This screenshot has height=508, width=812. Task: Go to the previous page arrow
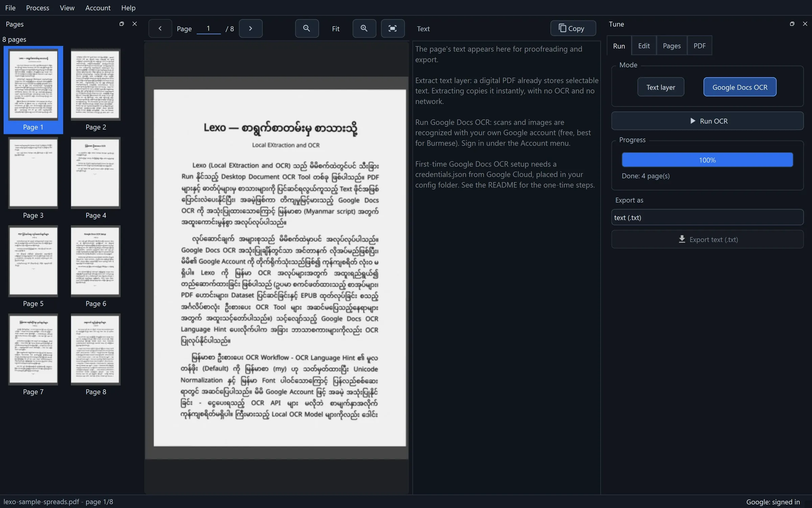tap(160, 28)
